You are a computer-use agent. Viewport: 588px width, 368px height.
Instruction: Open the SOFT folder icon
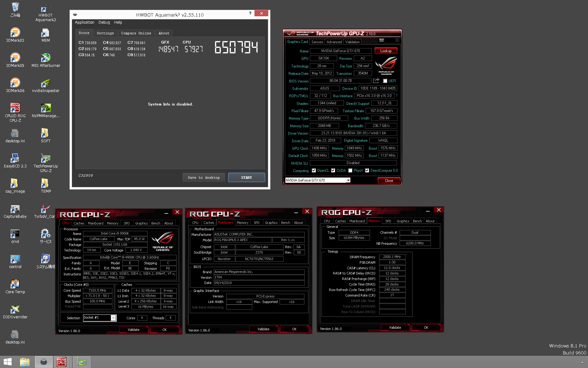click(x=46, y=135)
